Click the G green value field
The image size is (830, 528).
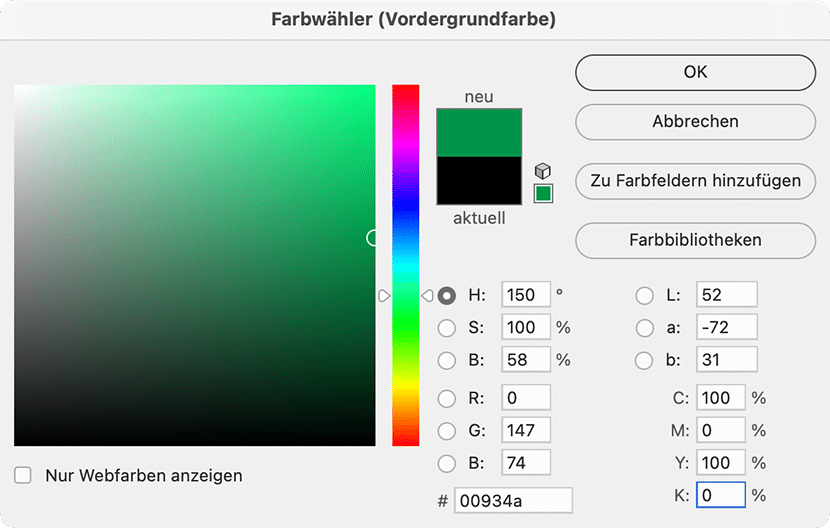point(526,431)
